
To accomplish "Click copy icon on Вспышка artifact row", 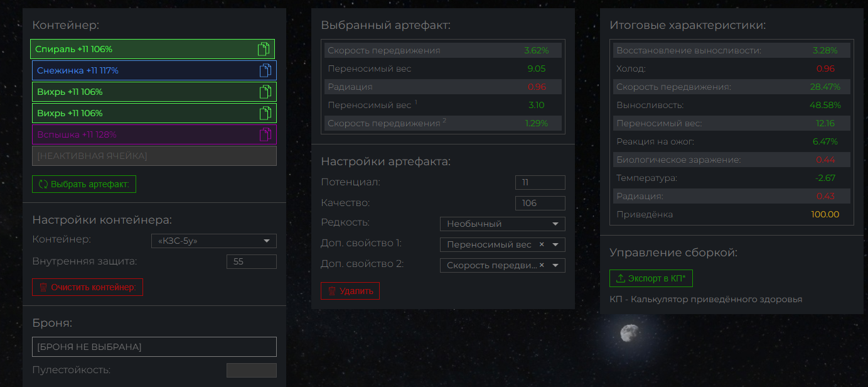I will point(265,134).
